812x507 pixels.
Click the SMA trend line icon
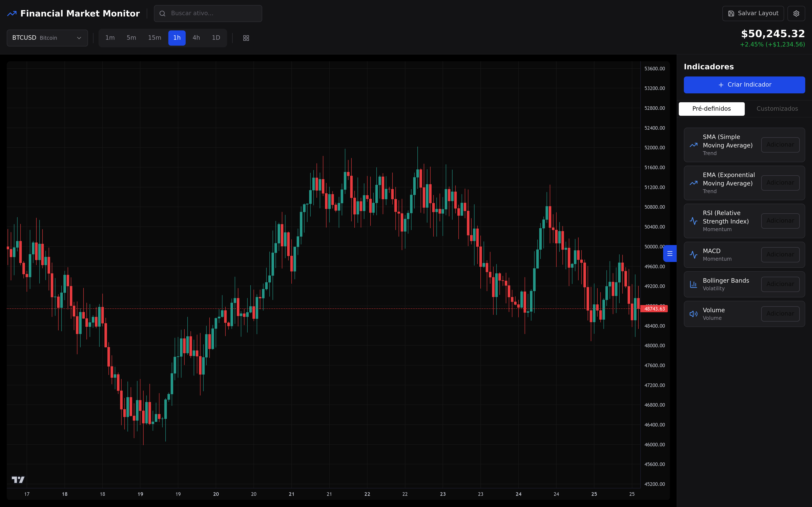pos(693,145)
